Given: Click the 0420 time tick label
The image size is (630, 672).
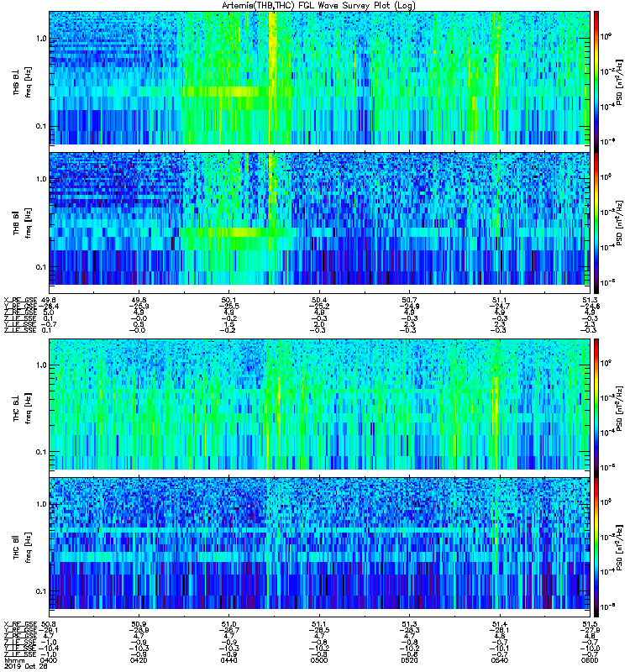Looking at the screenshot, I should (x=139, y=660).
